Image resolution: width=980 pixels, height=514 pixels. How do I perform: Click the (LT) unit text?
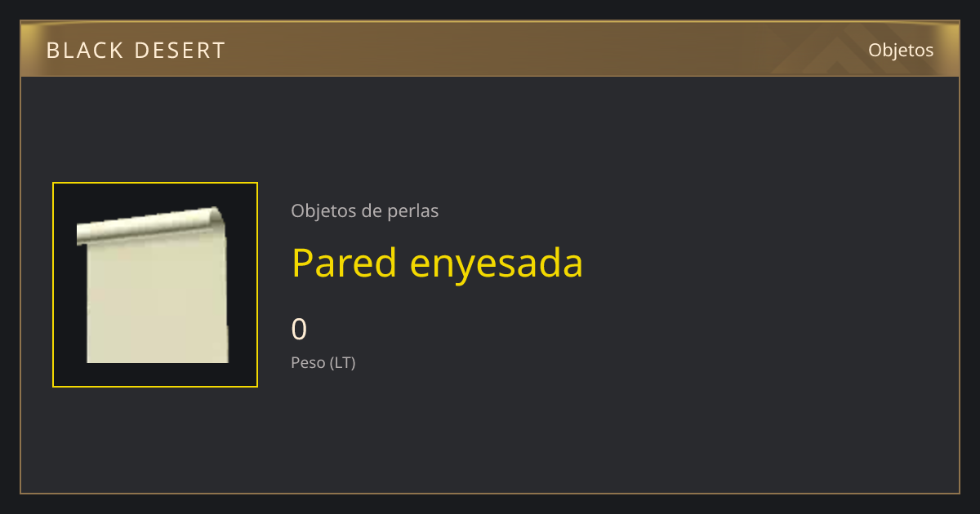(343, 363)
